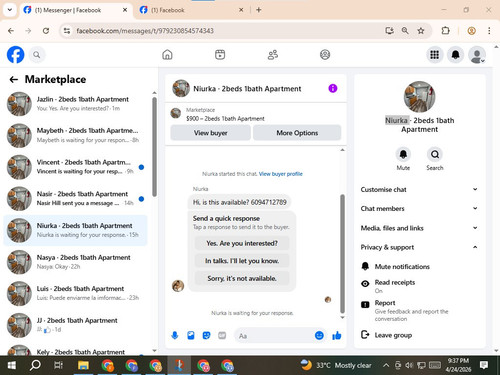Open the Groups icon in top navigation
This screenshot has height=375, width=500.
tap(325, 54)
